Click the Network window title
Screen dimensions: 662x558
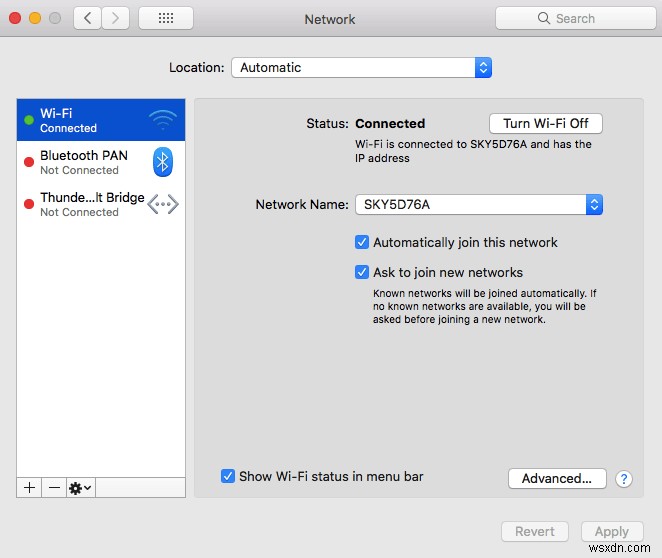330,19
